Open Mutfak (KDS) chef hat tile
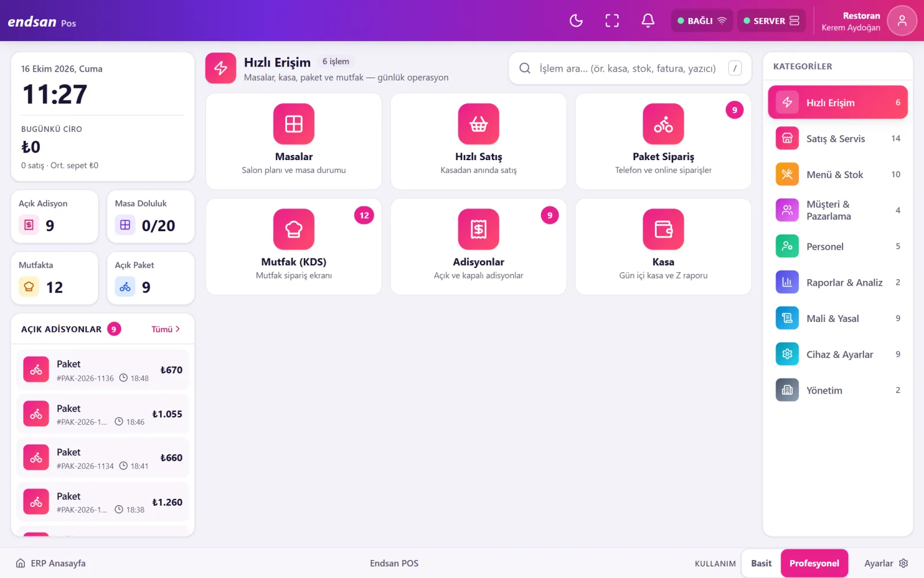 pos(293,246)
